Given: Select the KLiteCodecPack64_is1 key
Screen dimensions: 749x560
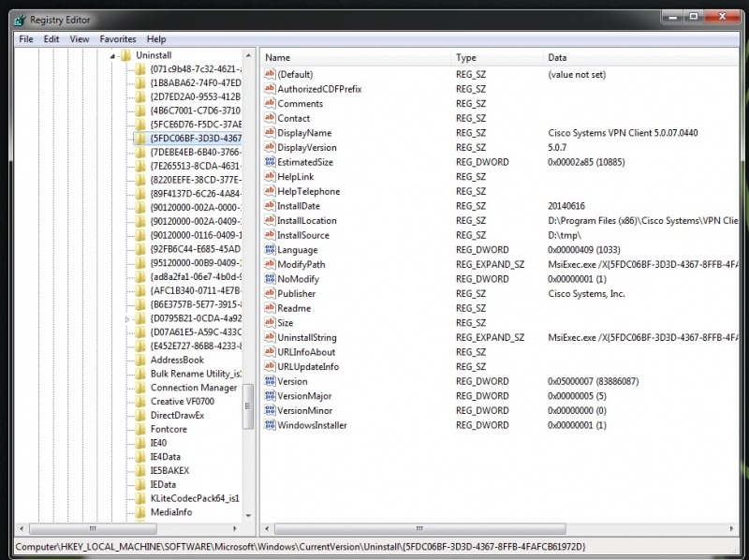Looking at the screenshot, I should (195, 498).
